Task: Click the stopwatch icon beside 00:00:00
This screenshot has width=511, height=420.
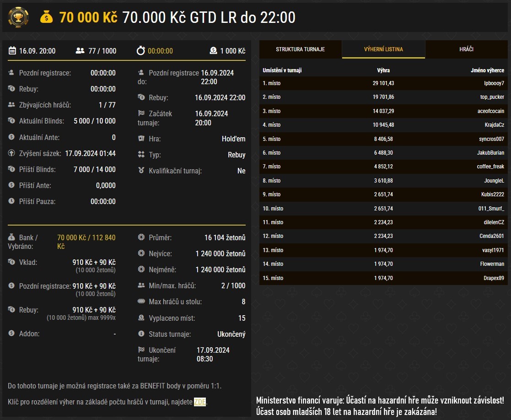Action: pos(141,51)
